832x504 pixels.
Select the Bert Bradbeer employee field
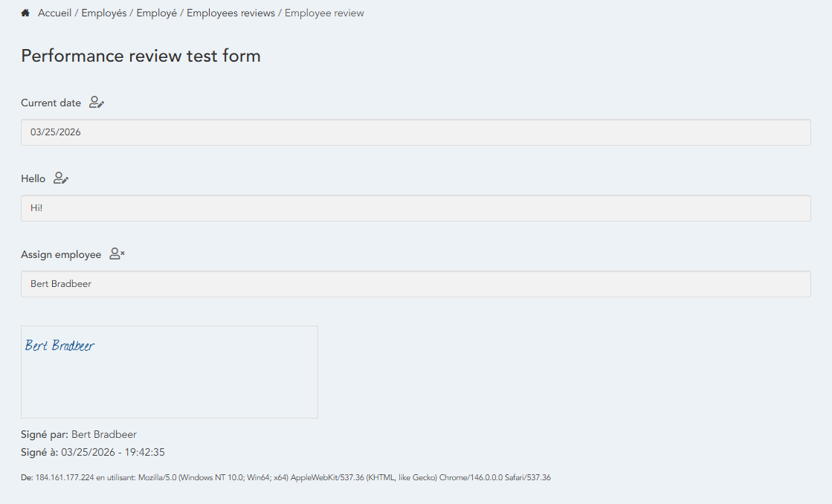click(416, 284)
